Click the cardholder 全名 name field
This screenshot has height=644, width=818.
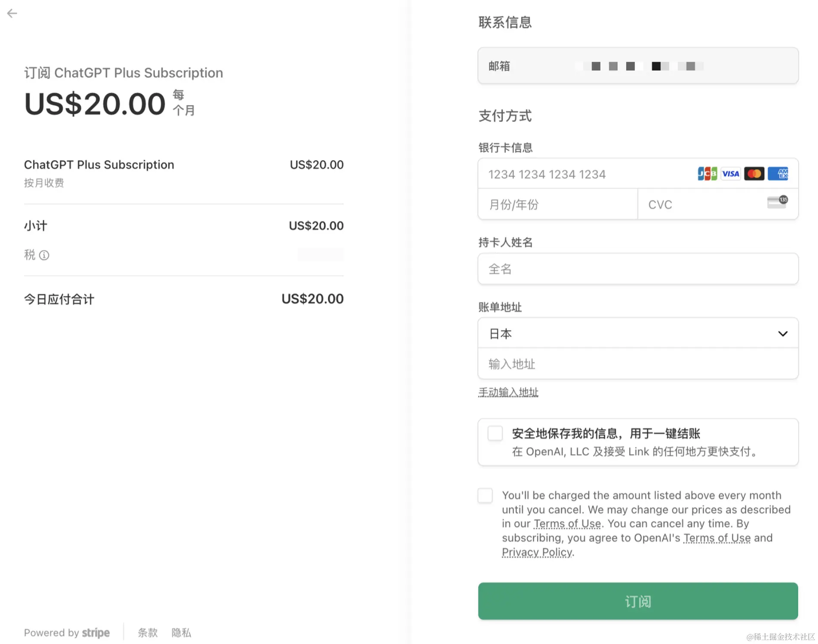click(x=638, y=269)
